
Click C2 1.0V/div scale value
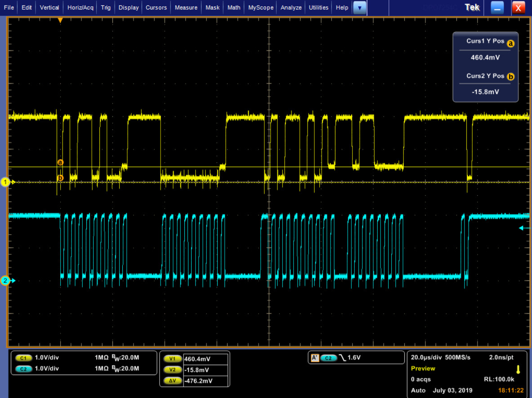point(47,368)
